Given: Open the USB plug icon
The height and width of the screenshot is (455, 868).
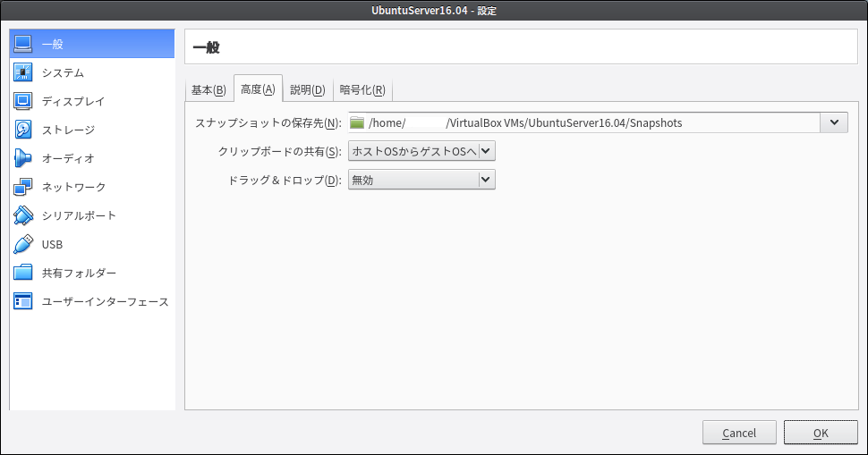Looking at the screenshot, I should [x=22, y=244].
